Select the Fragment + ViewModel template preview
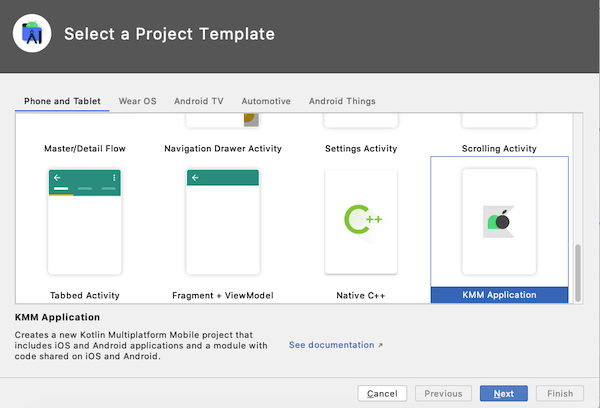The height and width of the screenshot is (408, 600). point(223,222)
